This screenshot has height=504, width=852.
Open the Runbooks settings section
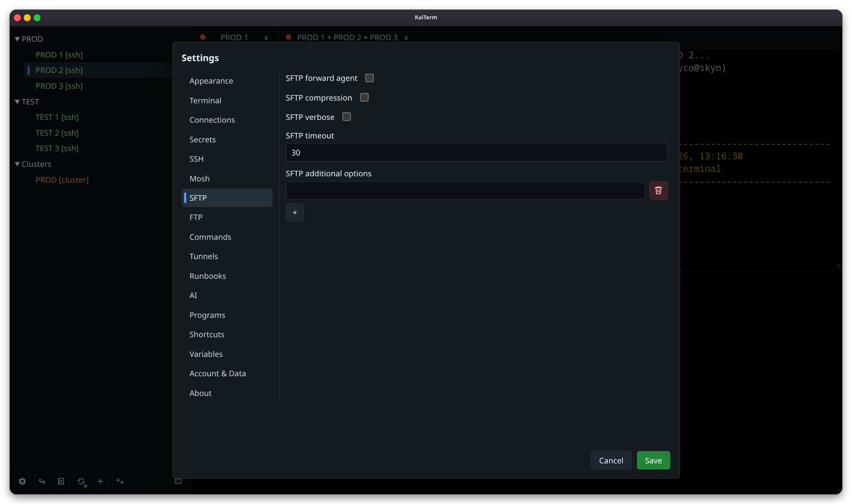pyautogui.click(x=227, y=276)
